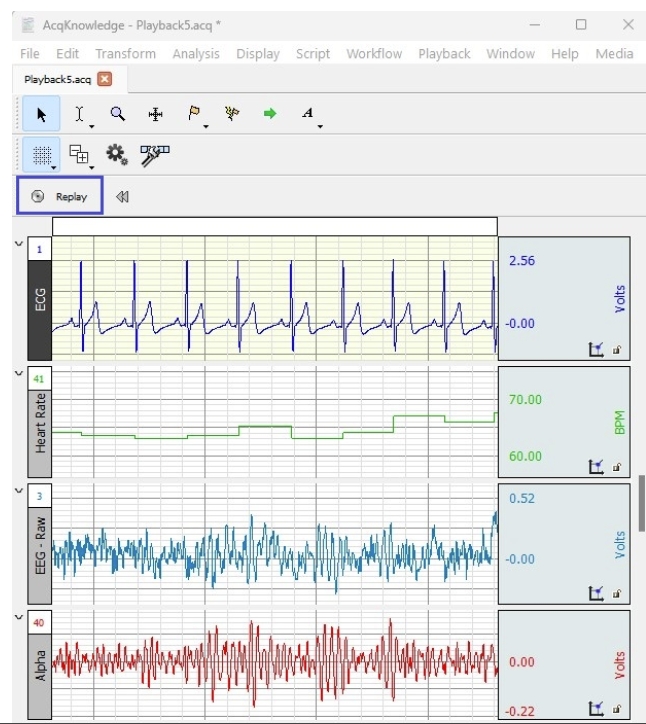Open the channel layout dropdown arrow

pyautogui.click(x=91, y=166)
